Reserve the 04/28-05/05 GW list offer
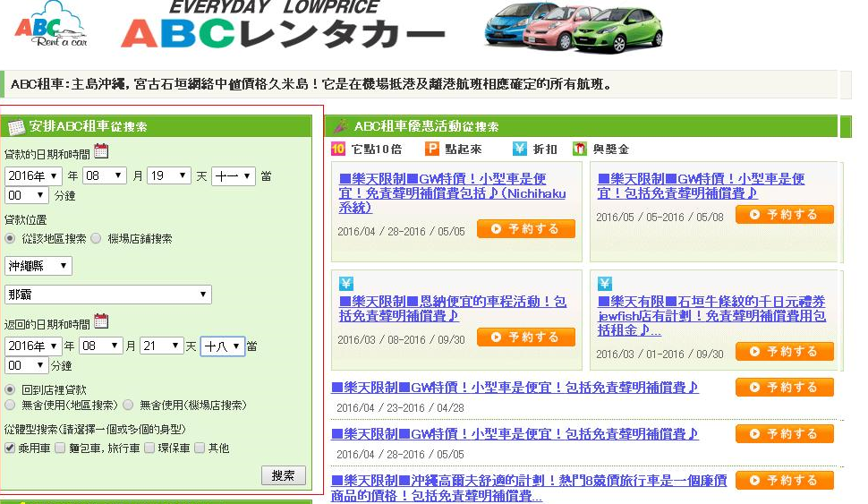This screenshot has width=868, height=504. (x=785, y=433)
